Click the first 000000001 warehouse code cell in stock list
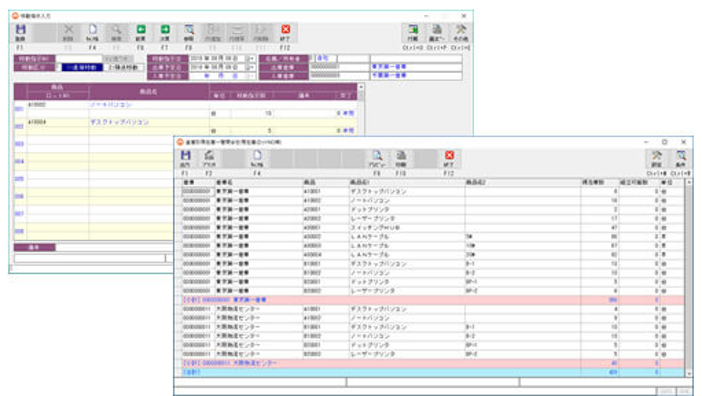This screenshot has width=702, height=396. pos(197,192)
